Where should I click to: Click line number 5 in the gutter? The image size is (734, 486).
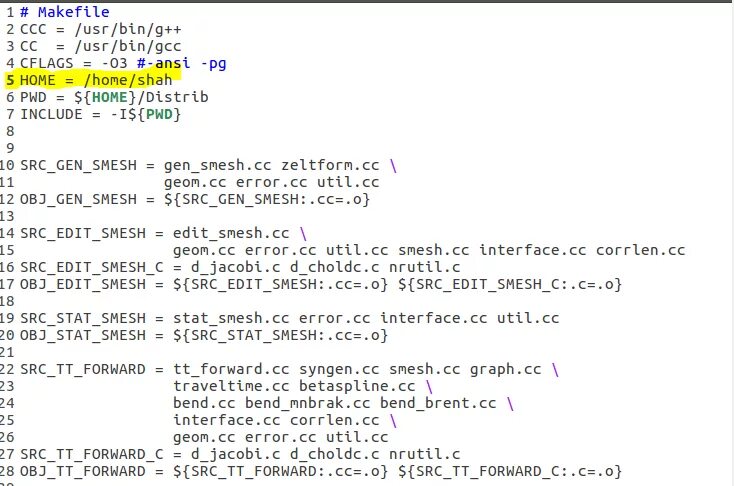click(x=10, y=80)
